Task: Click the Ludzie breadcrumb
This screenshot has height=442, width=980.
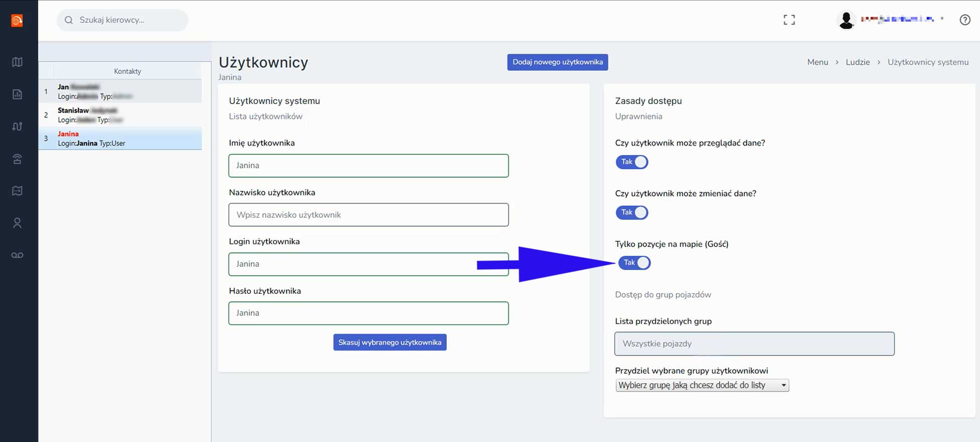Action: click(x=857, y=62)
